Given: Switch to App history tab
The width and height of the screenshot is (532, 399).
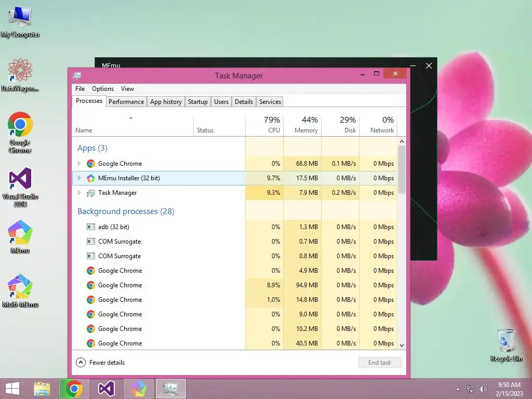Looking at the screenshot, I should pyautogui.click(x=166, y=102).
